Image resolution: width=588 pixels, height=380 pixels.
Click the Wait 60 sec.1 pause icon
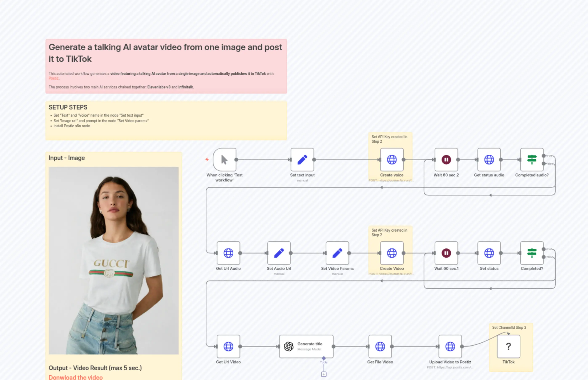[x=446, y=253]
